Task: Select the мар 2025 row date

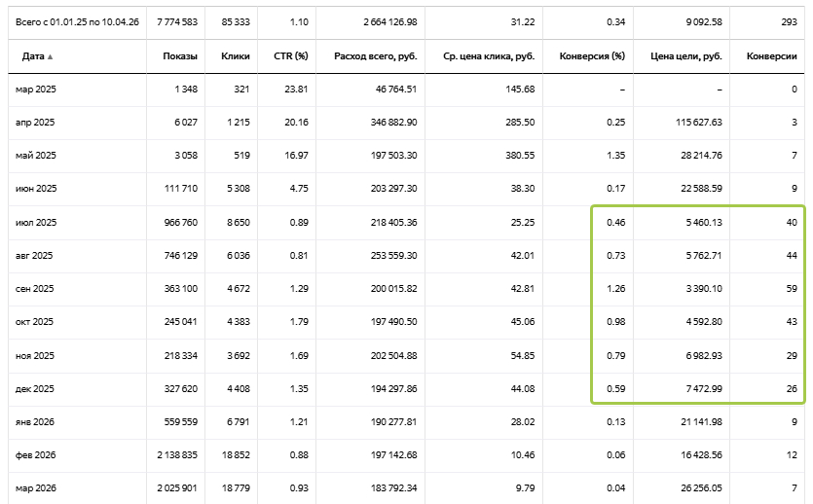Action: point(36,90)
